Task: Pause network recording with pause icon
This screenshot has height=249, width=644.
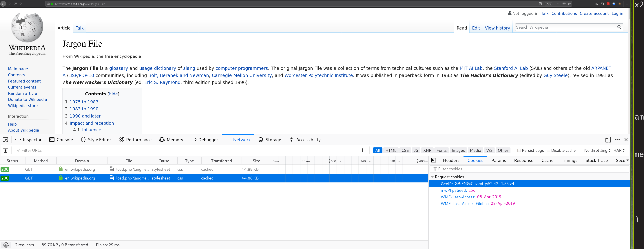Action: 364,150
